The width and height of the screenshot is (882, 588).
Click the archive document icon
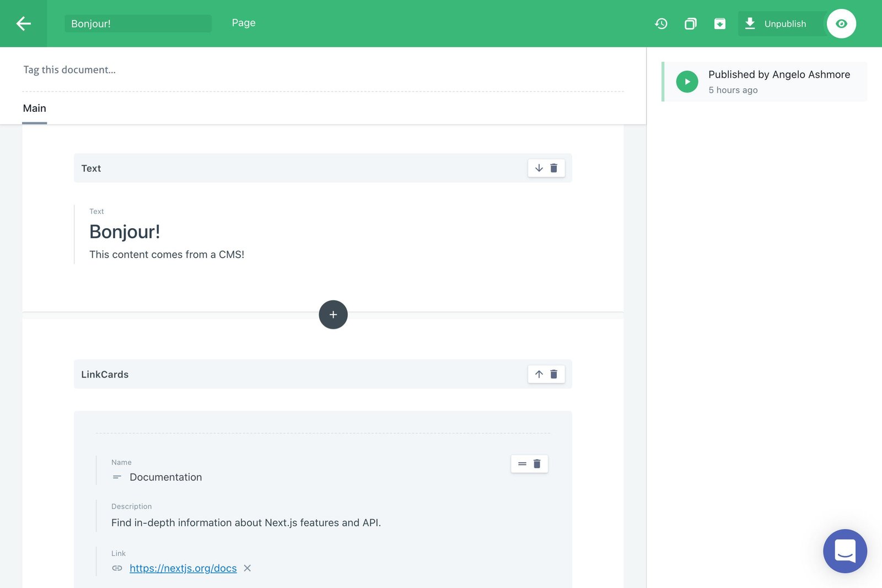click(720, 24)
